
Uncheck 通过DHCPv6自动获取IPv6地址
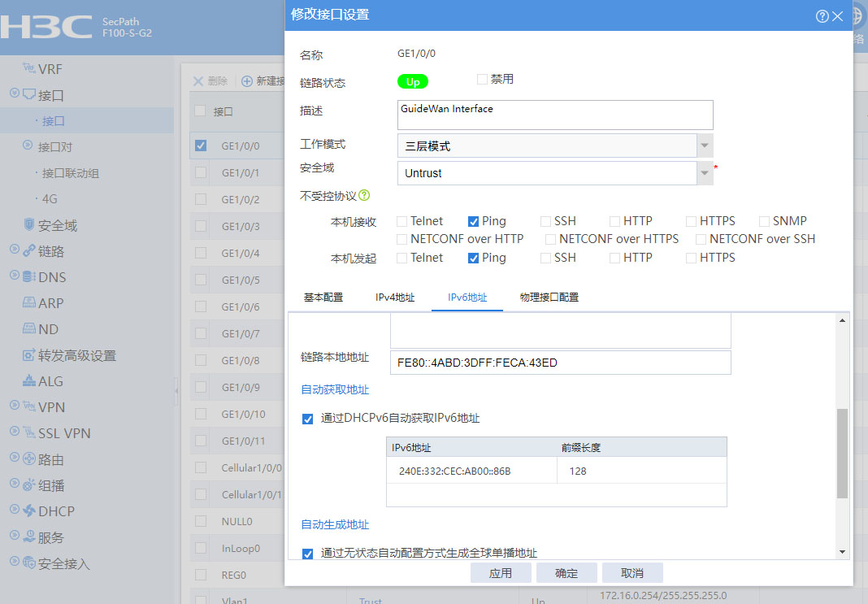point(308,419)
